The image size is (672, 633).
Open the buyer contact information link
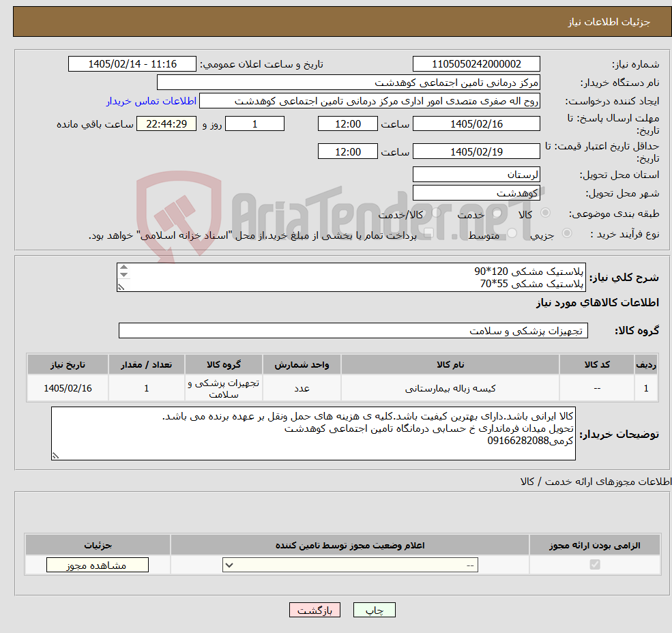[x=151, y=101]
